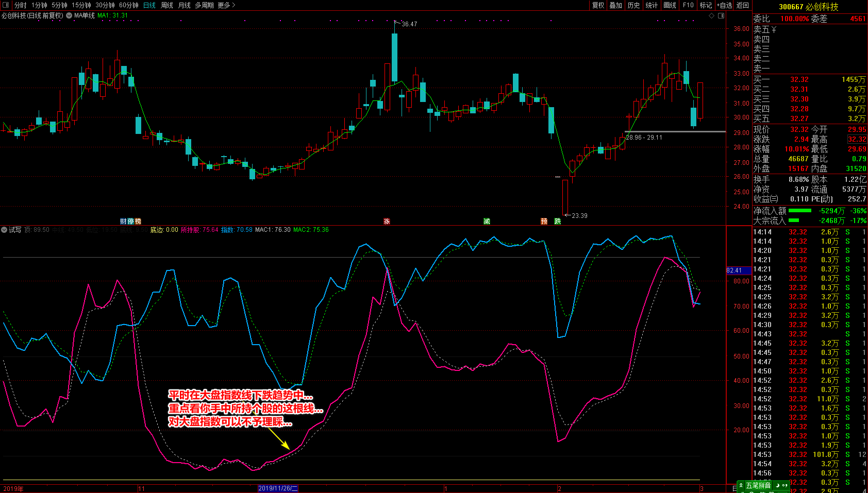Click the 停 suspension marker
The height and width of the screenshot is (493, 868).
point(130,221)
